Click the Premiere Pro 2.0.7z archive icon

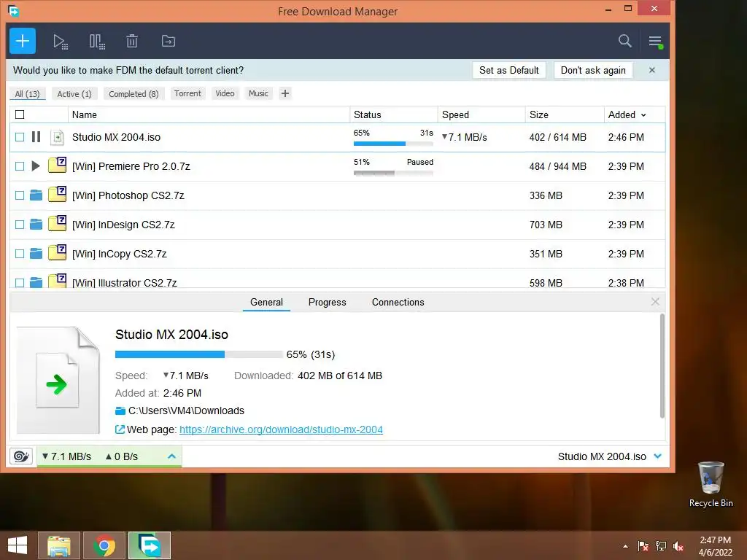click(x=57, y=166)
